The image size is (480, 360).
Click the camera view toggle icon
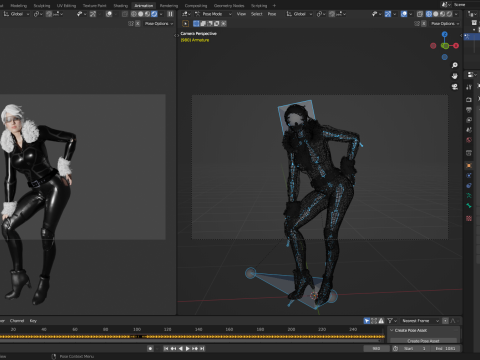[455, 87]
